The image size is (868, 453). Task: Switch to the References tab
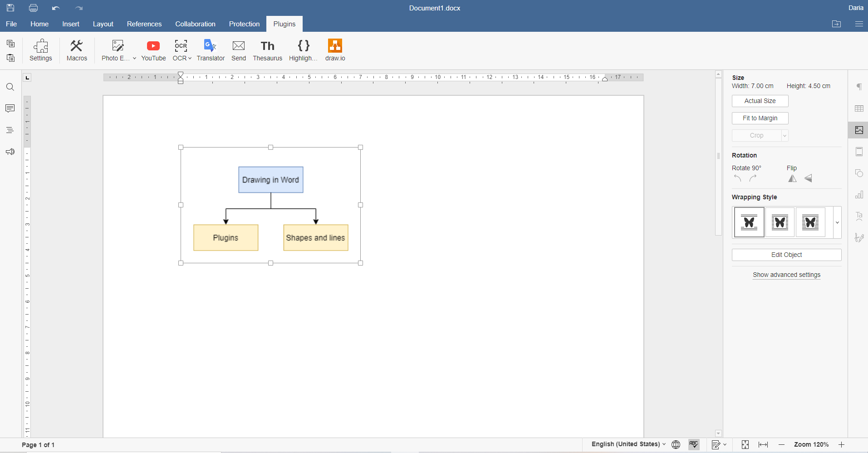[144, 24]
